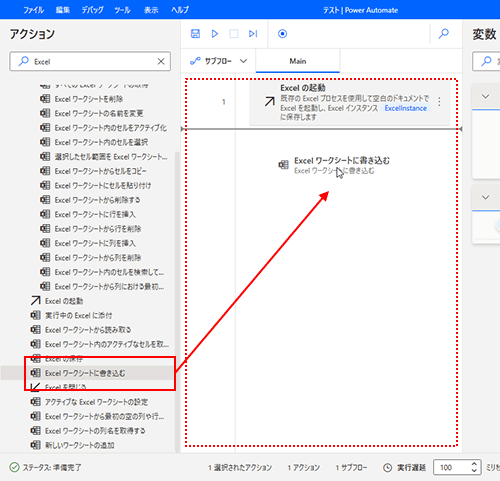Stop the flow with the square icon
The height and width of the screenshot is (481, 500).
click(x=234, y=34)
